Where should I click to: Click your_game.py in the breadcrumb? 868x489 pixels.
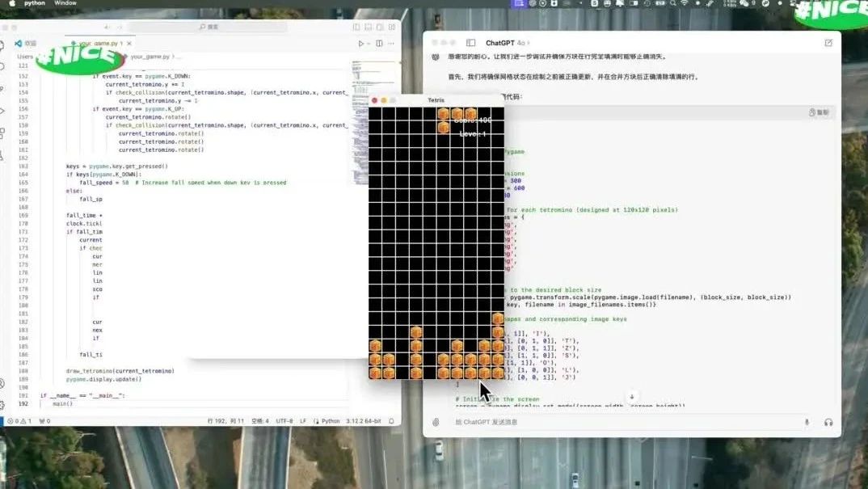click(150, 57)
